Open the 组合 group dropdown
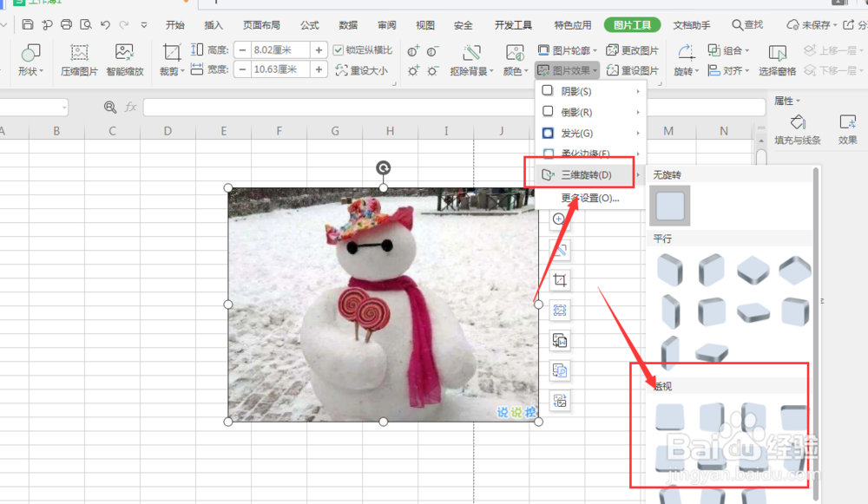Image resolution: width=868 pixels, height=504 pixels. coord(728,50)
